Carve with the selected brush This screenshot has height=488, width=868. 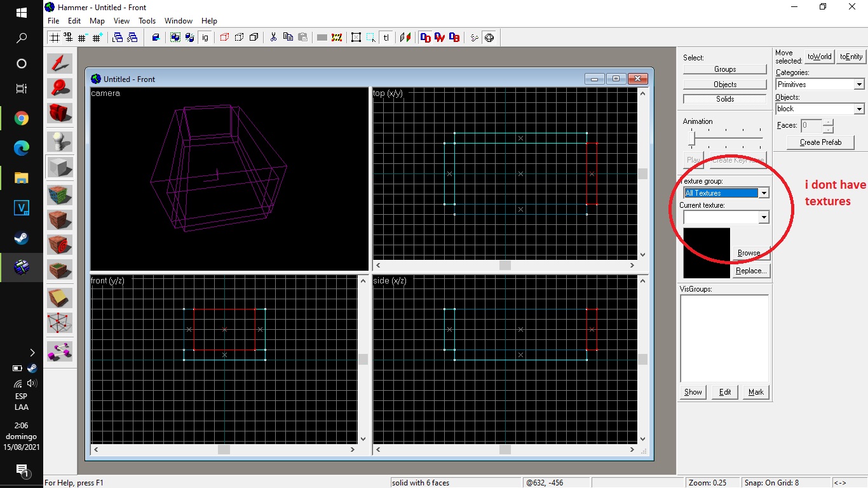point(156,37)
